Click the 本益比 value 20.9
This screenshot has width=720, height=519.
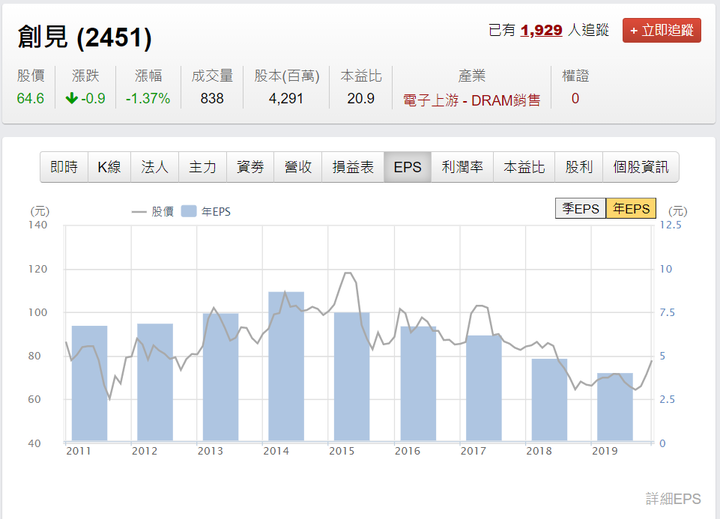tap(361, 98)
